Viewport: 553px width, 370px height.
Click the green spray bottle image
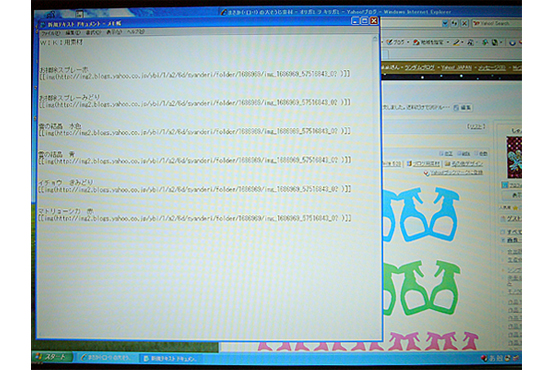coord(421,288)
